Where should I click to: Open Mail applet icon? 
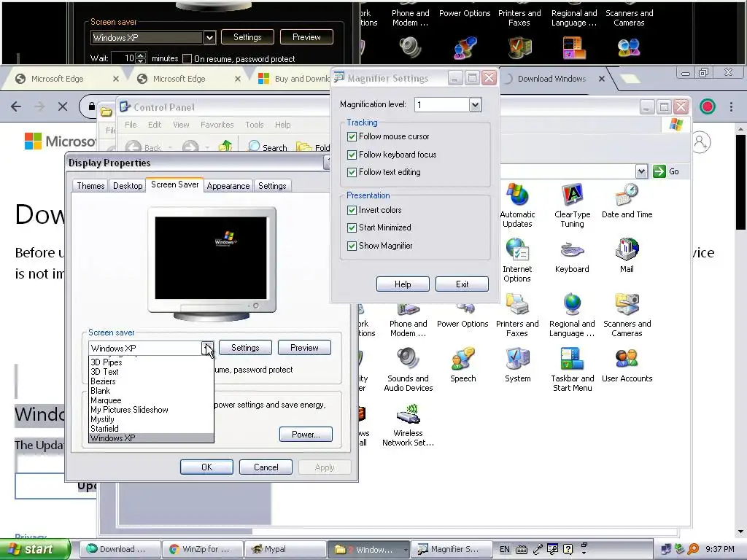click(627, 255)
